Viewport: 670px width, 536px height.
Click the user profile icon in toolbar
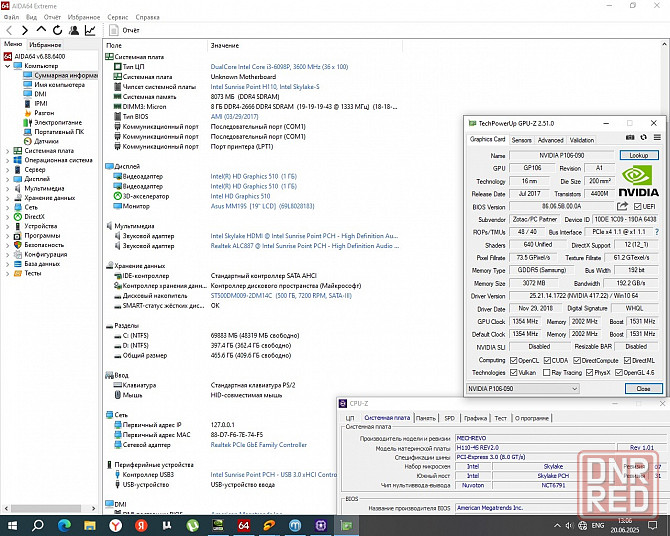(x=74, y=30)
